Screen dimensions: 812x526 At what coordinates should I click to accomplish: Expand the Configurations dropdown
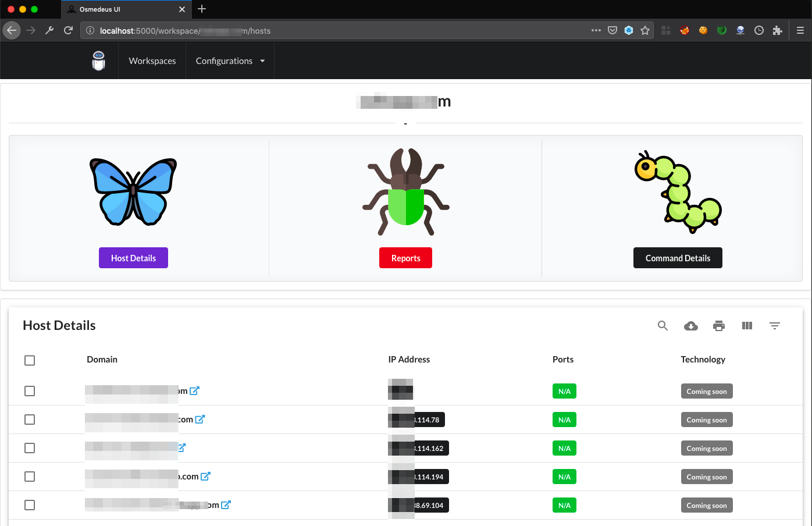(x=229, y=61)
